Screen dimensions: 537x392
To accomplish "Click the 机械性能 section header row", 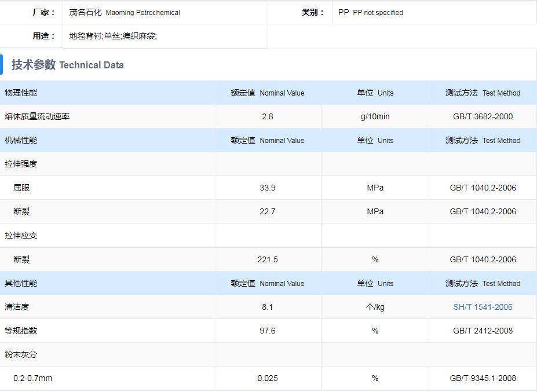I will [21, 140].
